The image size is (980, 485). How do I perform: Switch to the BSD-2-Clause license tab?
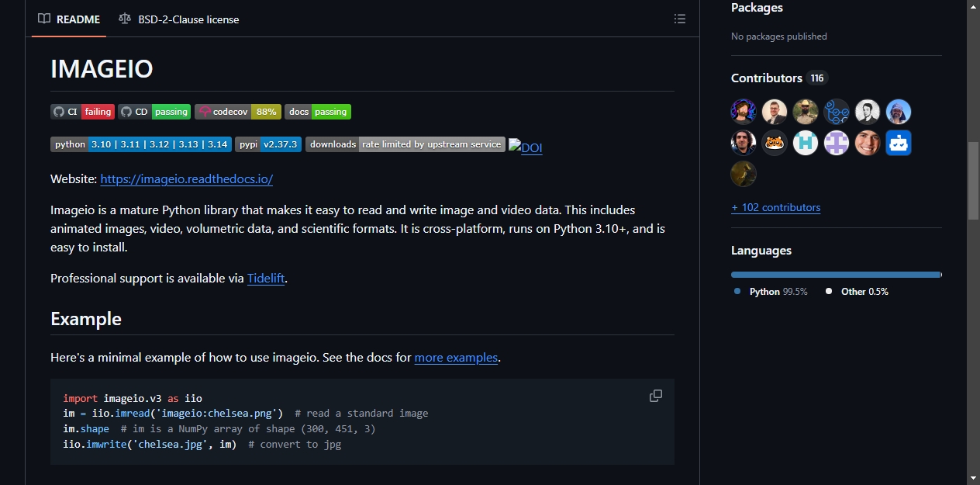179,19
